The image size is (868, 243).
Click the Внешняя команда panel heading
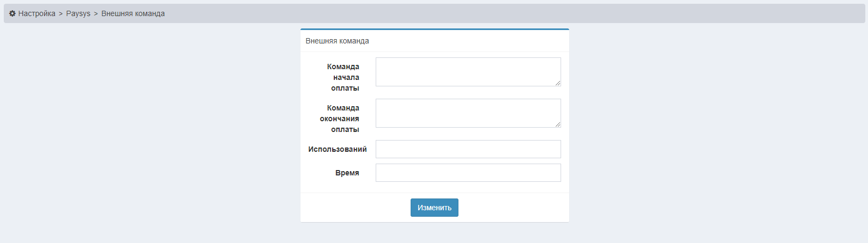coord(337,41)
